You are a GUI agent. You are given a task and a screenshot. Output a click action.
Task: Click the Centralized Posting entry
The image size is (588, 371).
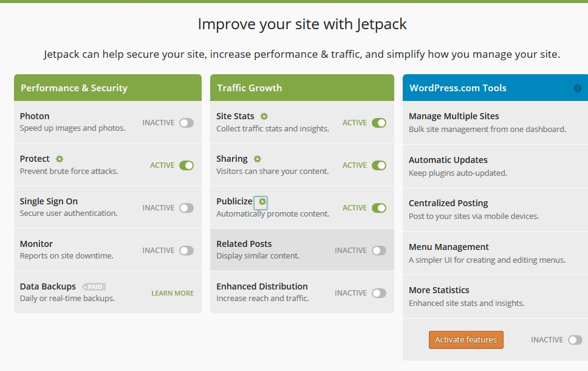click(495, 210)
